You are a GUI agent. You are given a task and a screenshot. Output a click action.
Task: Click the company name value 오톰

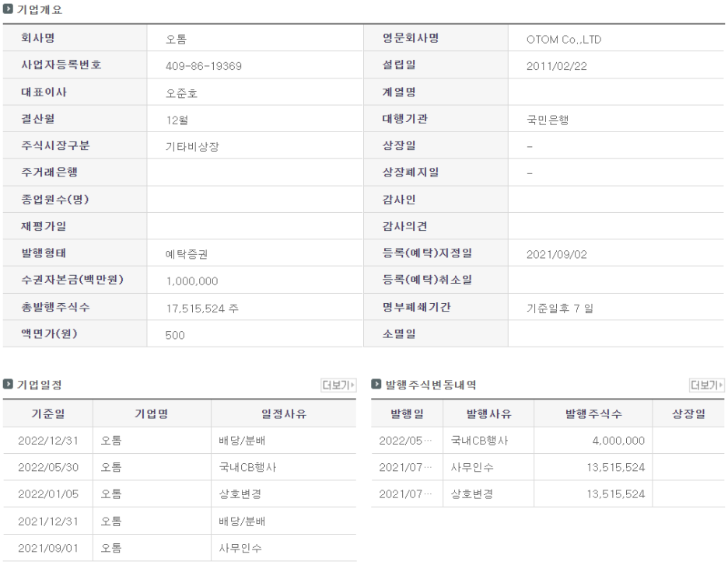(x=176, y=40)
